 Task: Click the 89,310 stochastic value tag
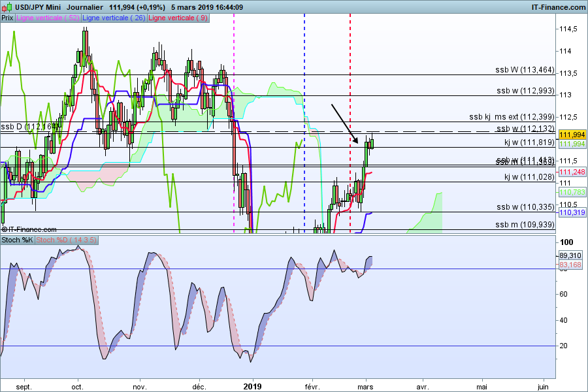[570, 255]
